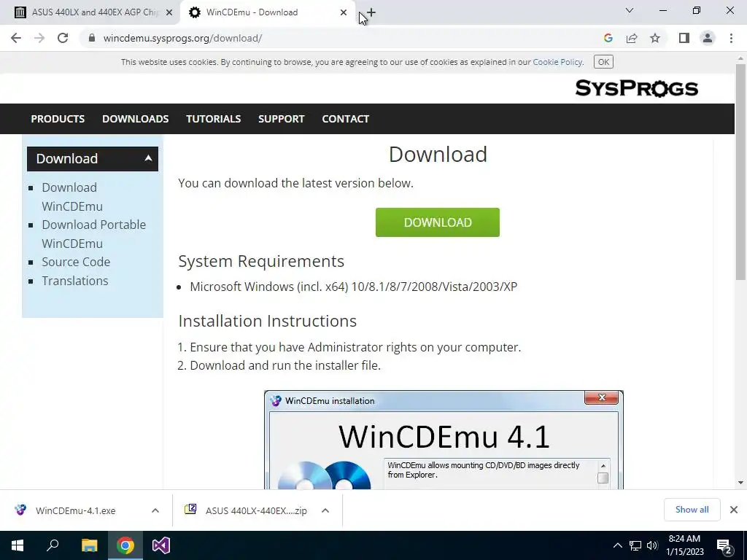Open TUTORIALS menu
The image size is (747, 560).
214,119
